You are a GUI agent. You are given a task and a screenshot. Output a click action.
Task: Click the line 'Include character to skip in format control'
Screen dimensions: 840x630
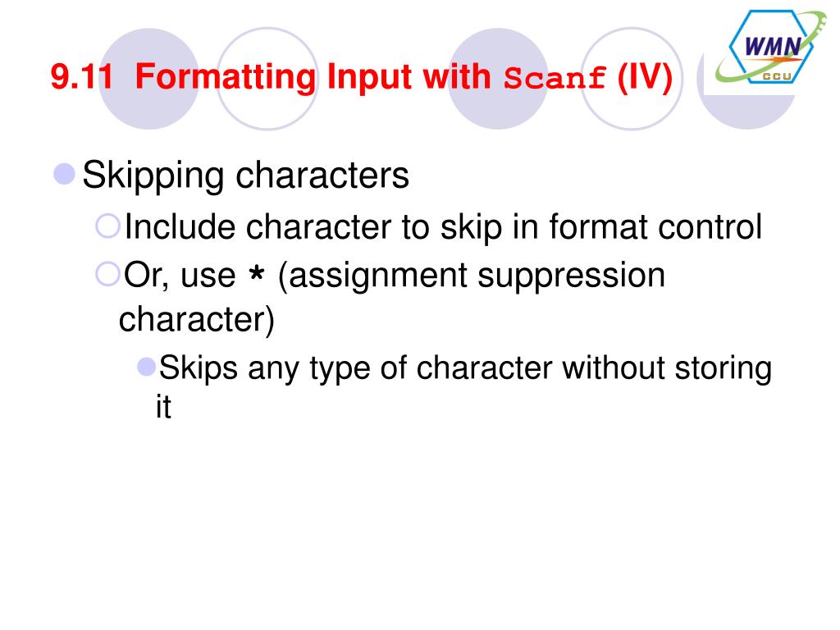pos(443,227)
